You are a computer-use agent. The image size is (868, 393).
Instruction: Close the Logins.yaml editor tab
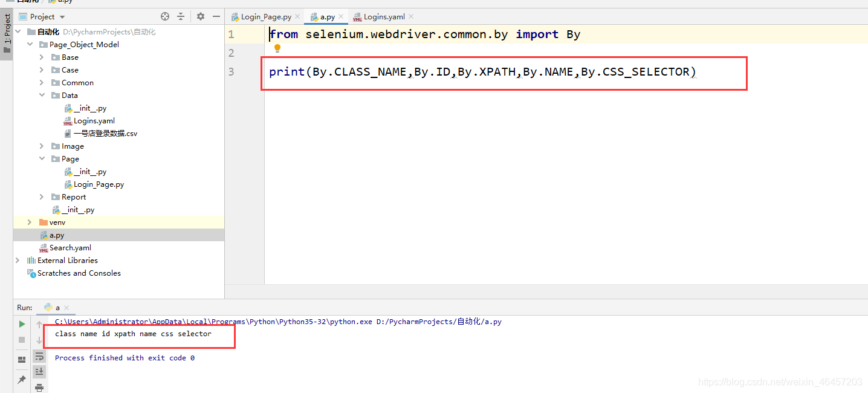(x=411, y=16)
